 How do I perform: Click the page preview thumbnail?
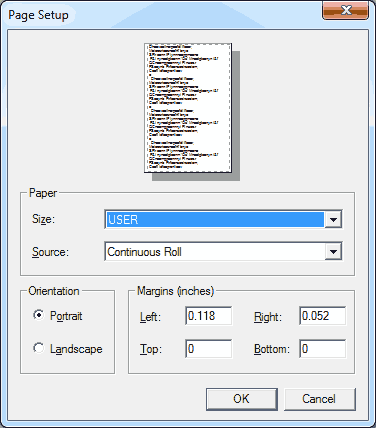[x=188, y=108]
